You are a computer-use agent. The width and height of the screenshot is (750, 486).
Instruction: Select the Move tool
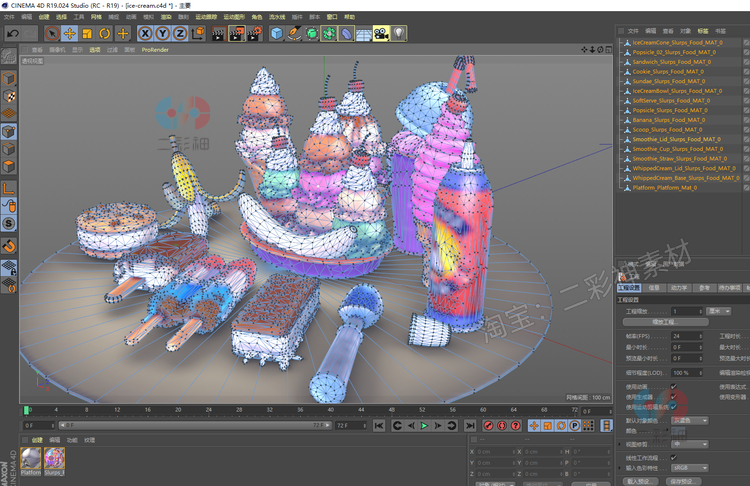coord(70,33)
